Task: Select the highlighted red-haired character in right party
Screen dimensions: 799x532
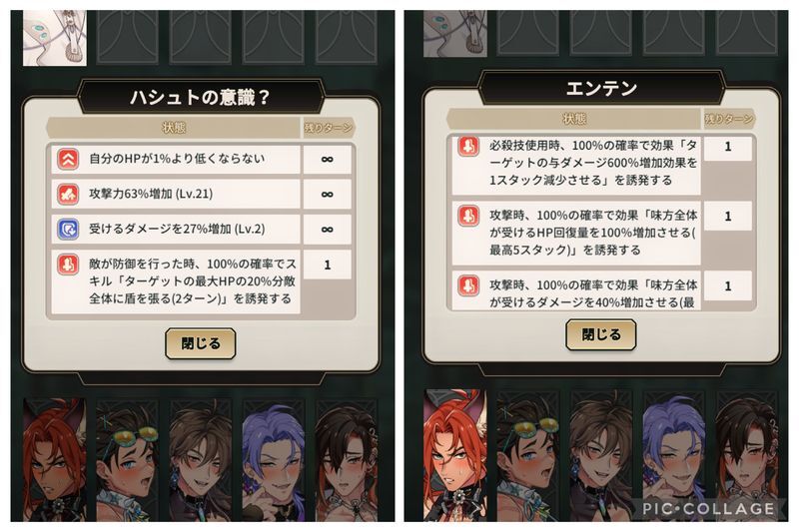Action: pyautogui.click(x=455, y=455)
